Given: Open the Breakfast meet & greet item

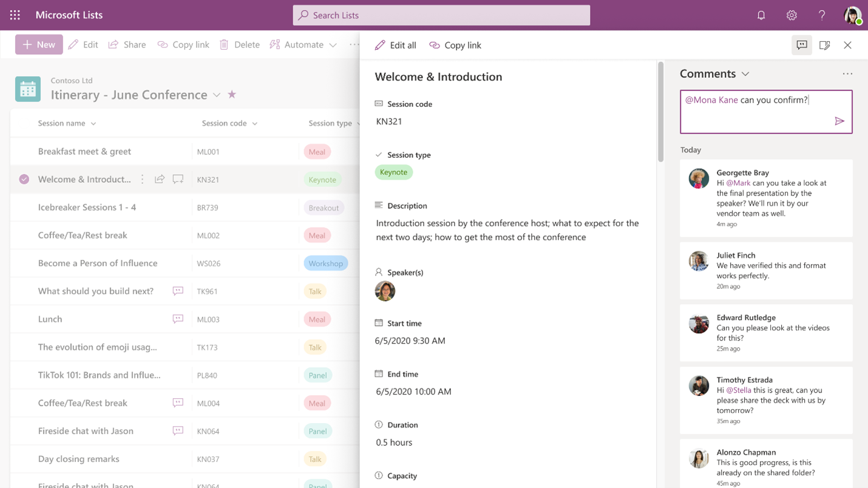Looking at the screenshot, I should pos(84,151).
